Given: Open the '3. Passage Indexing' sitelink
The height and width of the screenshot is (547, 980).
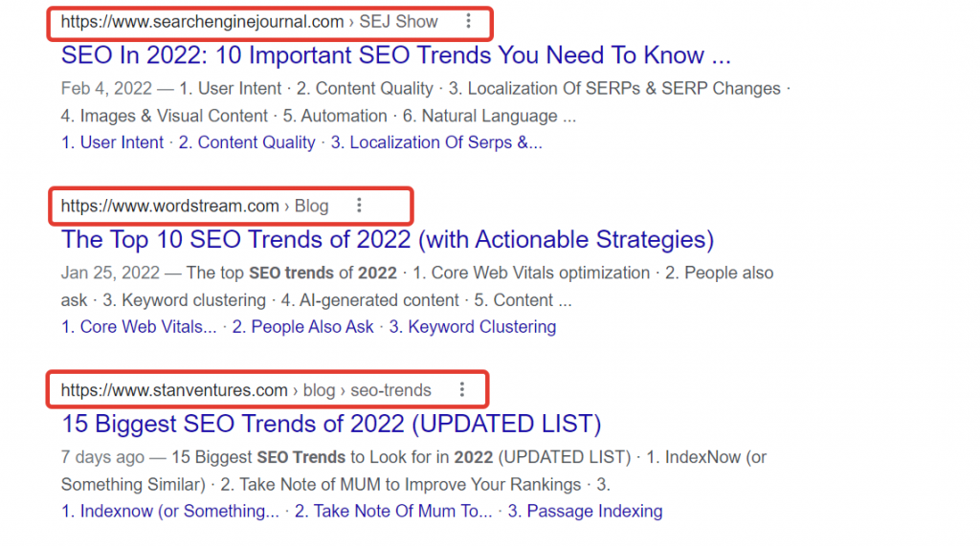Looking at the screenshot, I should [585, 511].
